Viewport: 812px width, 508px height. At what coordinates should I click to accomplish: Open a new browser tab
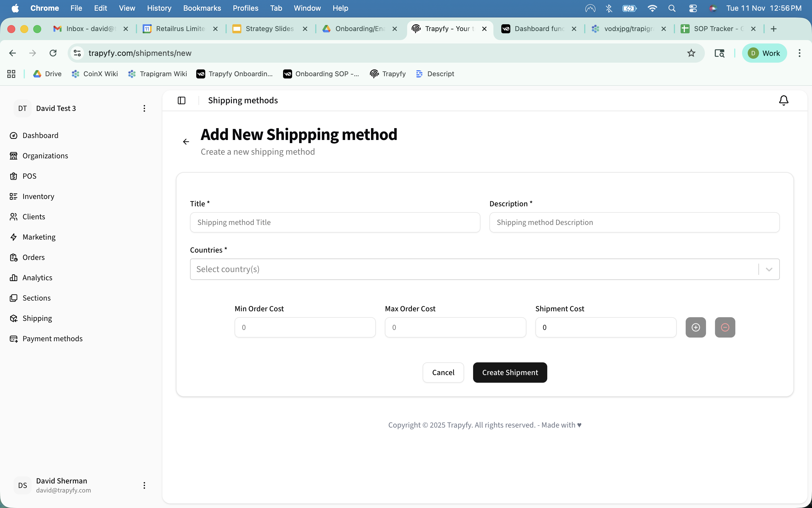click(x=773, y=29)
